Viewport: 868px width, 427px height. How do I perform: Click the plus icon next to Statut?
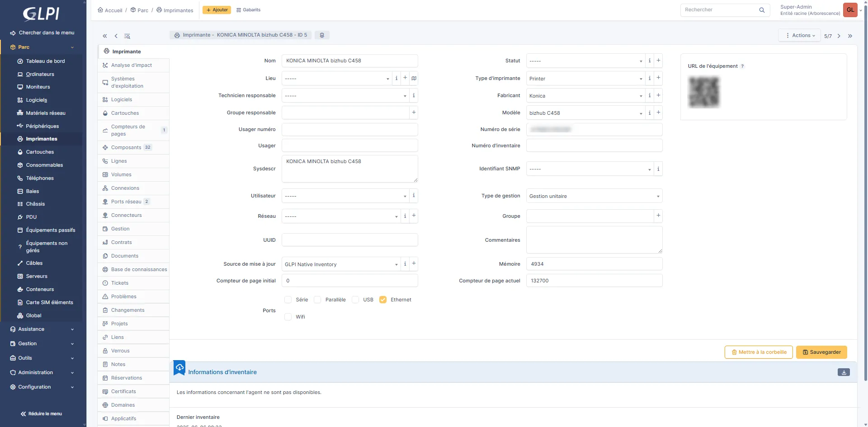pyautogui.click(x=658, y=61)
